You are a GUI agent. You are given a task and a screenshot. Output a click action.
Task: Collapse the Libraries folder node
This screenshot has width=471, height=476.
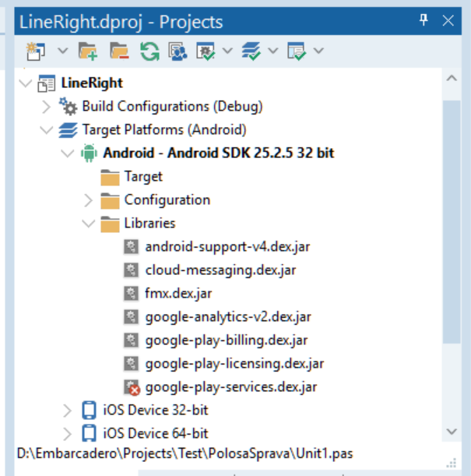(89, 224)
